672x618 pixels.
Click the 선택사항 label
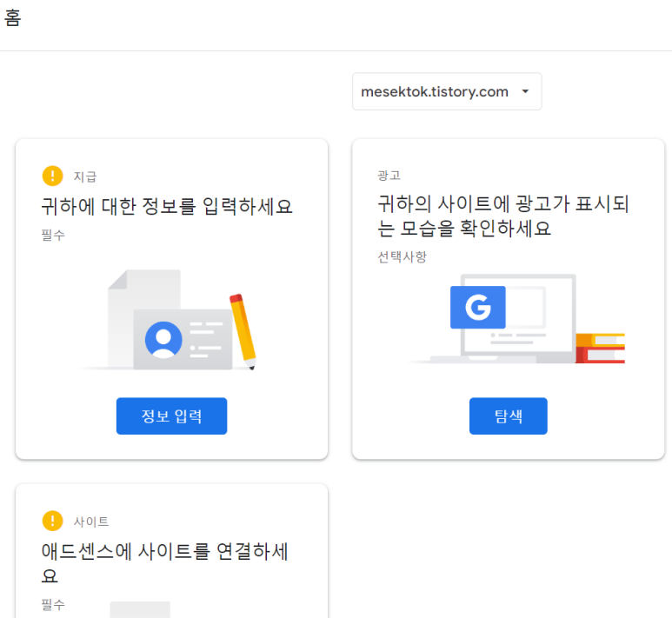402,256
